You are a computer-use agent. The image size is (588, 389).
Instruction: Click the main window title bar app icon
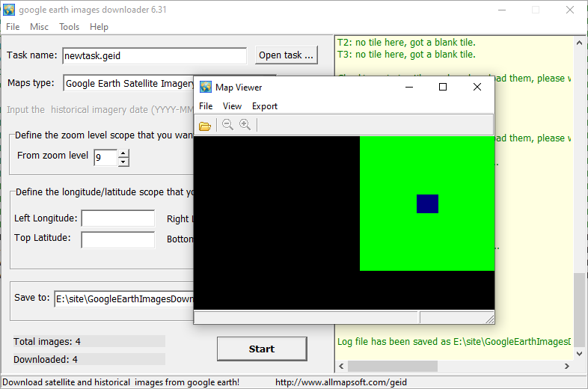[9, 10]
